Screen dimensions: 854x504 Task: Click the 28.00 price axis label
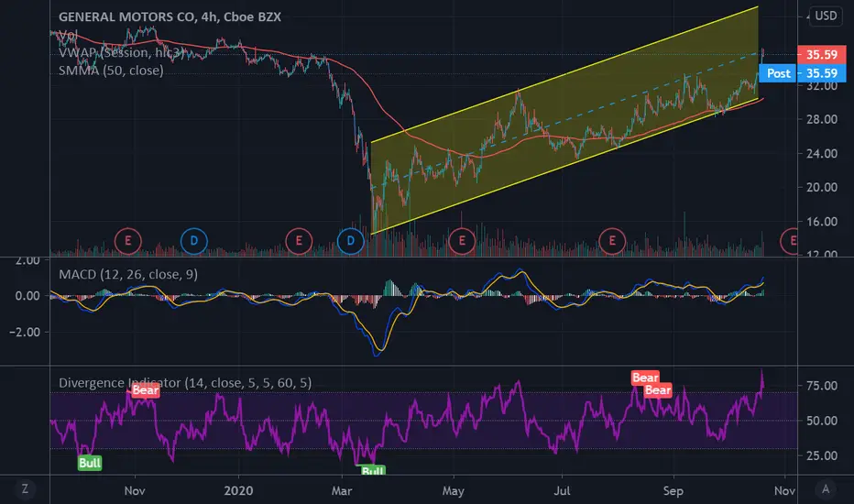822,119
